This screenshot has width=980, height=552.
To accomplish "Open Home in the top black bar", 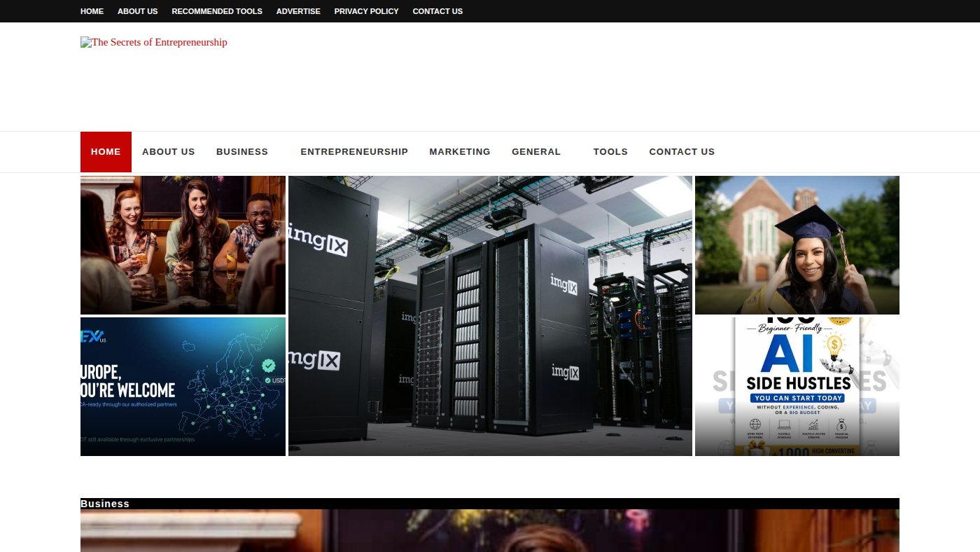I will tap(92, 11).
